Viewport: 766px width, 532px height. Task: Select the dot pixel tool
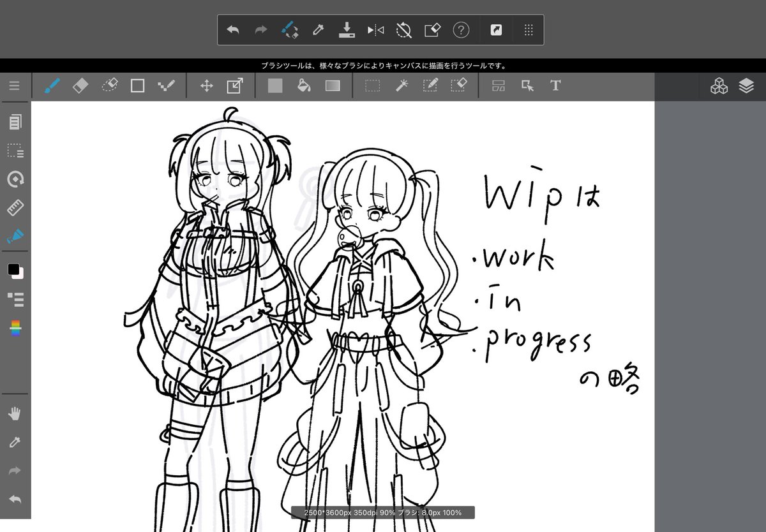pos(166,85)
